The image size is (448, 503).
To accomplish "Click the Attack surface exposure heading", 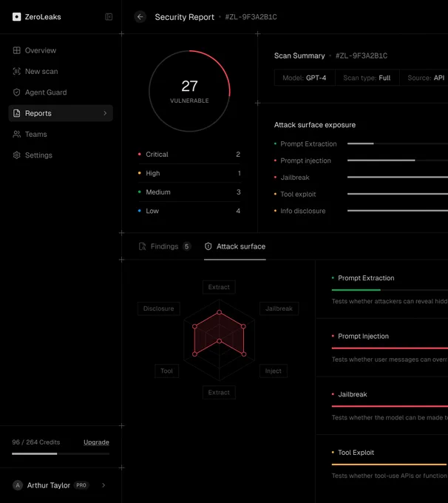I will 315,125.
